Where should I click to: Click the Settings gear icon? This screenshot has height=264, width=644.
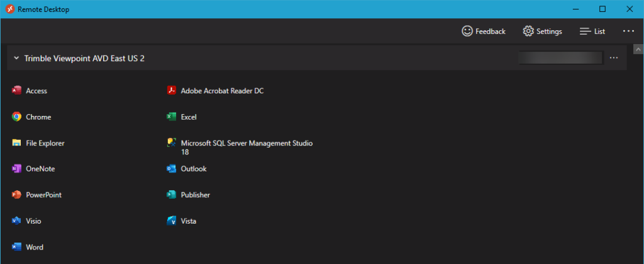pyautogui.click(x=528, y=32)
